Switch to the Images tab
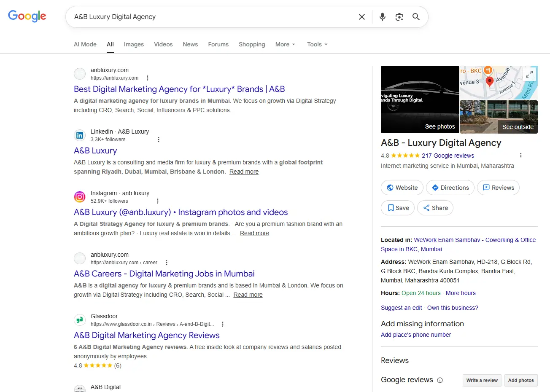550x392 pixels. [x=134, y=44]
